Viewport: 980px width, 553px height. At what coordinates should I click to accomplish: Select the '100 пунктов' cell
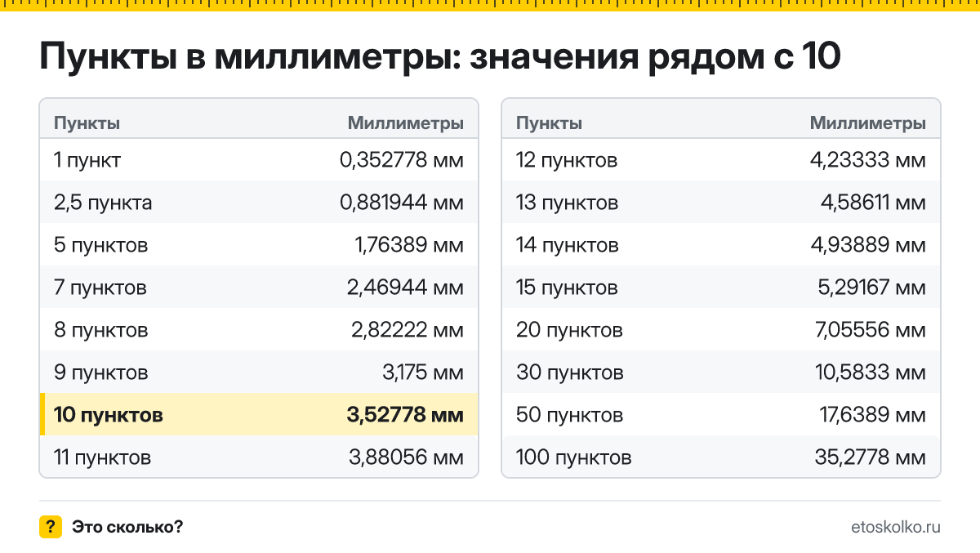coord(574,457)
